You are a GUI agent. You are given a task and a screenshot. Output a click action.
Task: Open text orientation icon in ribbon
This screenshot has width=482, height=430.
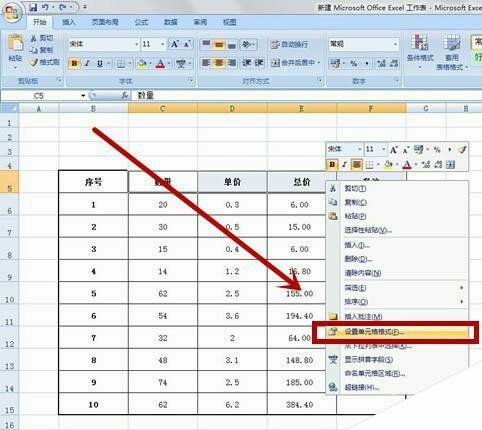(x=247, y=44)
